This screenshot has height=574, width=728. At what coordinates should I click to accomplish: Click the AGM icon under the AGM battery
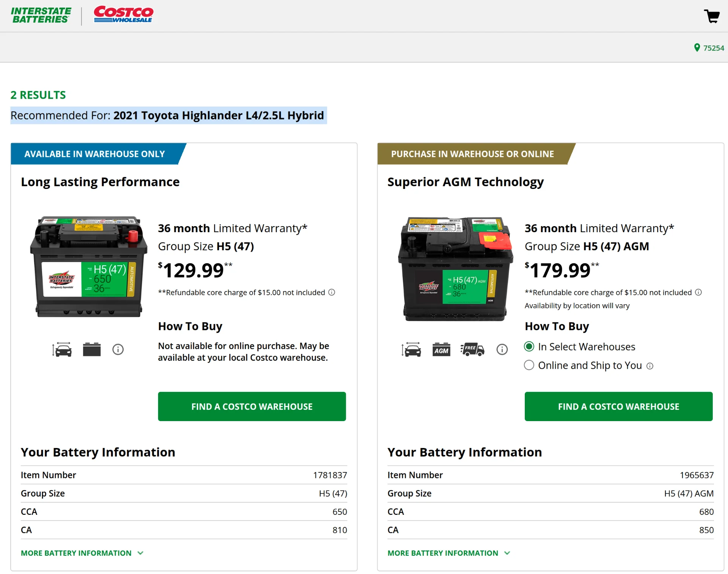click(441, 349)
